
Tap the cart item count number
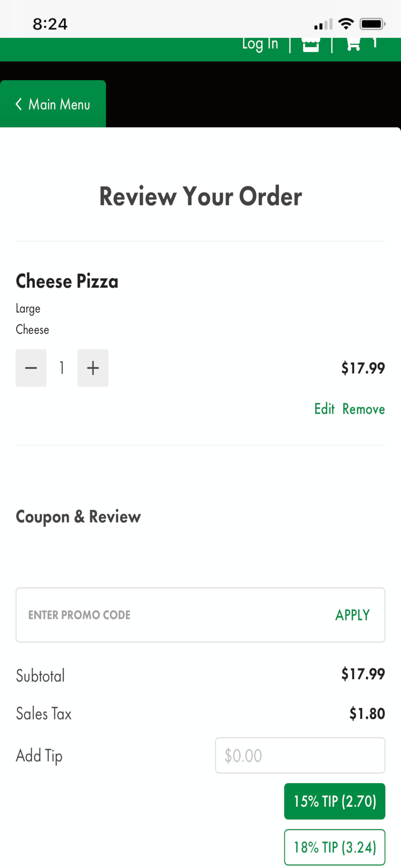(375, 43)
